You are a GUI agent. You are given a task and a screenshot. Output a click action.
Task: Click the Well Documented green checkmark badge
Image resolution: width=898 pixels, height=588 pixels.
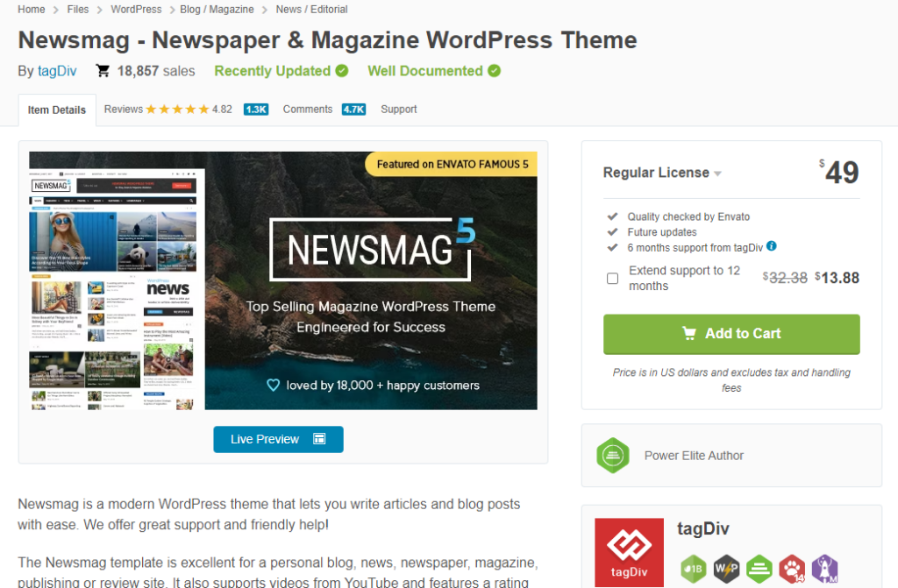(x=495, y=71)
